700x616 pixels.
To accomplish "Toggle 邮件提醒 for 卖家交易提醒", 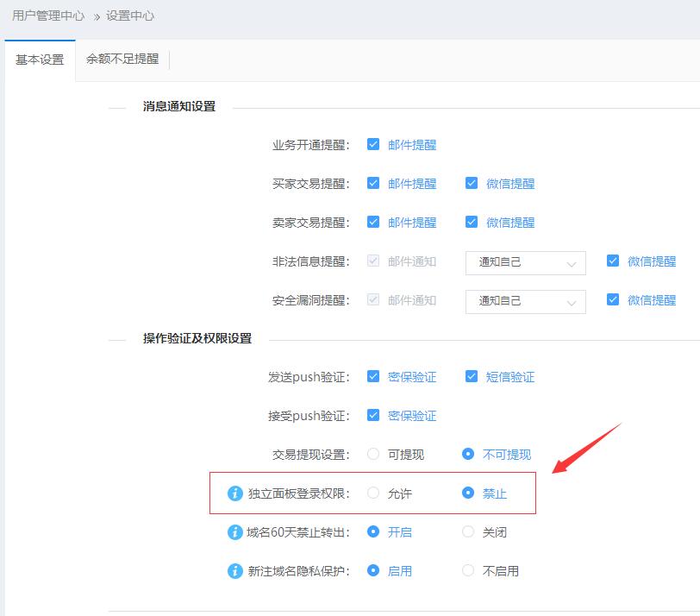I will [x=374, y=222].
